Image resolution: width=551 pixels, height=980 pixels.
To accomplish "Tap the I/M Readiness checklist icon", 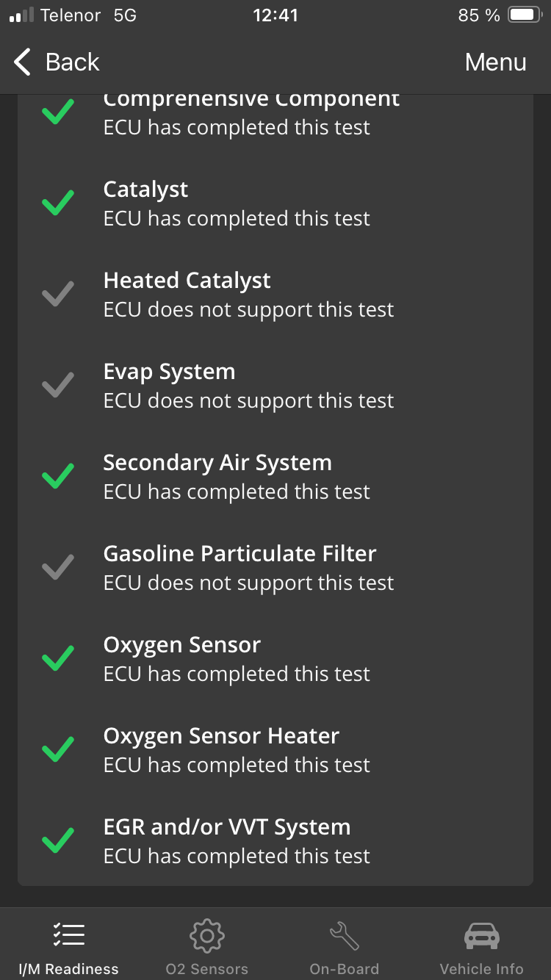I will point(68,934).
